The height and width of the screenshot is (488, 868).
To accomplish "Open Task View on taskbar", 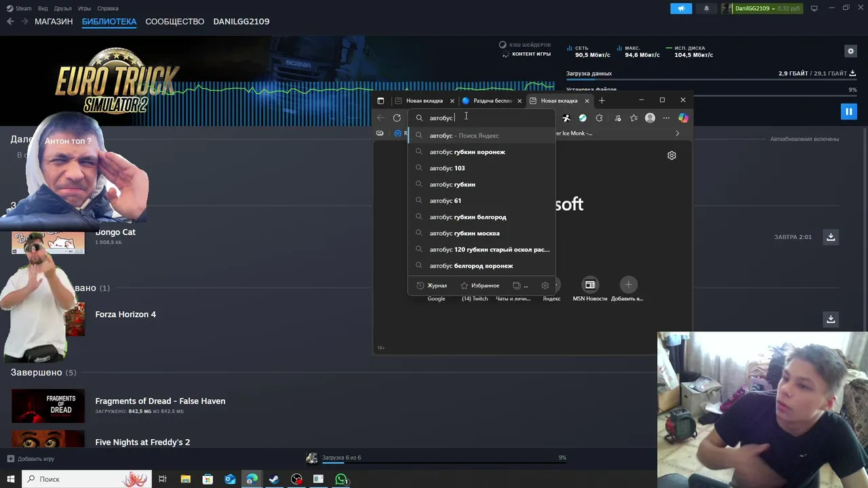I will [163, 479].
